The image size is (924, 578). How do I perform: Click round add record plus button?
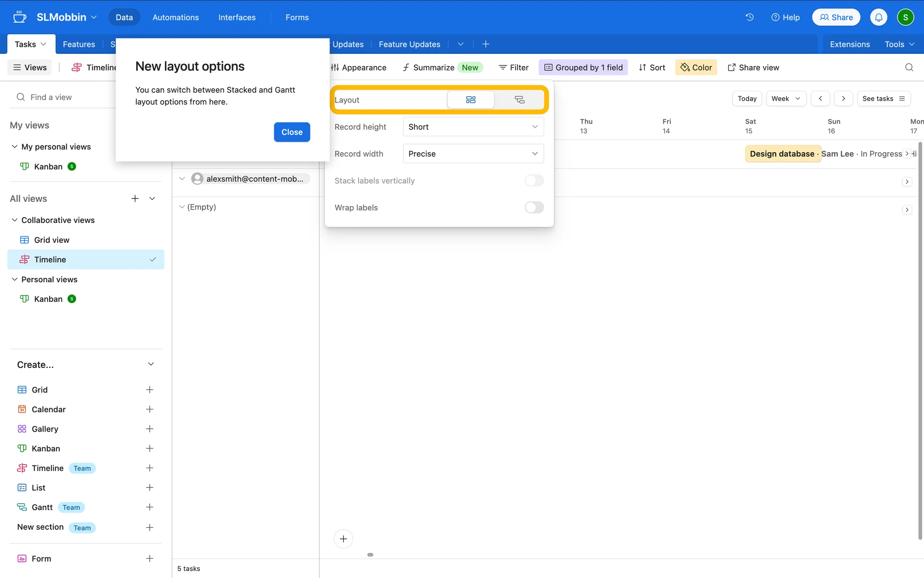point(343,539)
